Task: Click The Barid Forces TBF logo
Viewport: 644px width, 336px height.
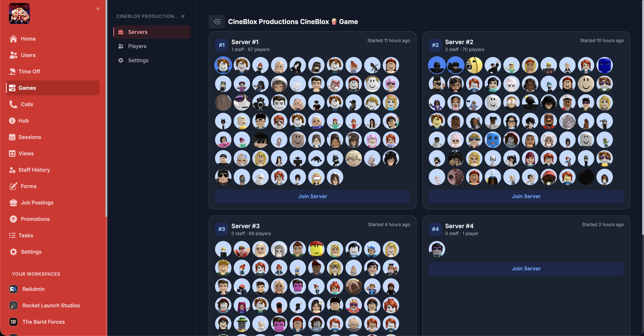Action: pos(13,322)
